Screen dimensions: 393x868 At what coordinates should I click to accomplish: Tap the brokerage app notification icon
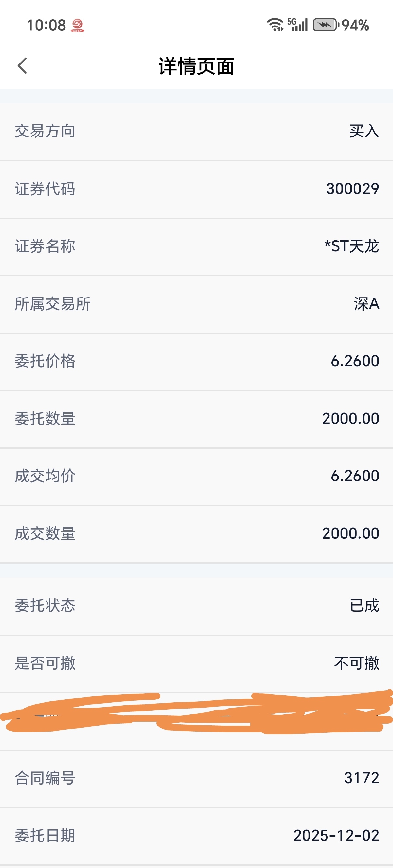tap(78, 25)
